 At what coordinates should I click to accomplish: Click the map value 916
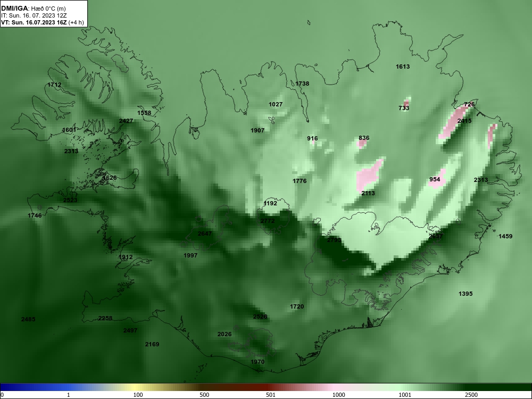click(312, 138)
